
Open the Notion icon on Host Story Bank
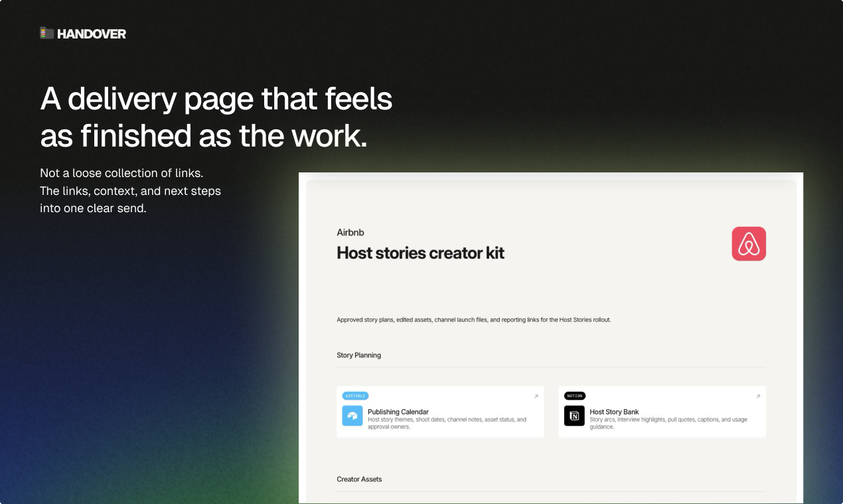pyautogui.click(x=574, y=416)
